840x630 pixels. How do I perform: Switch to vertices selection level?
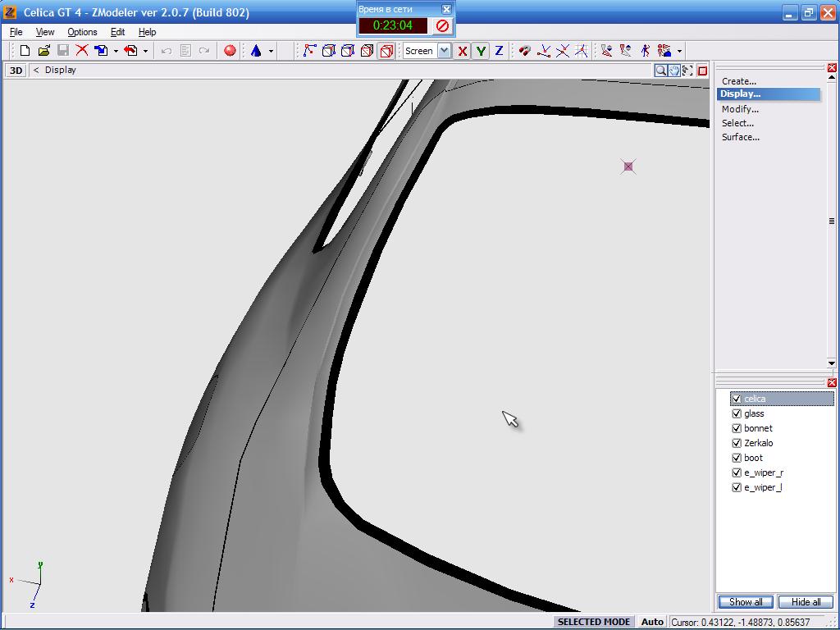coord(309,51)
